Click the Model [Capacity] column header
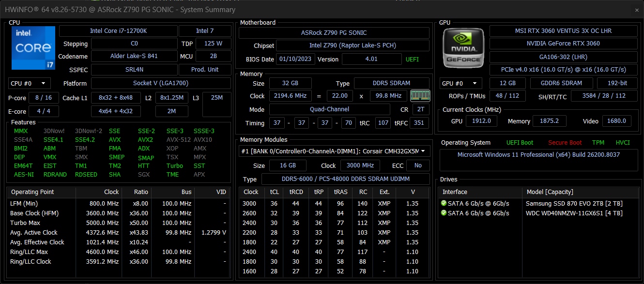This screenshot has width=644, height=284. pos(580,192)
